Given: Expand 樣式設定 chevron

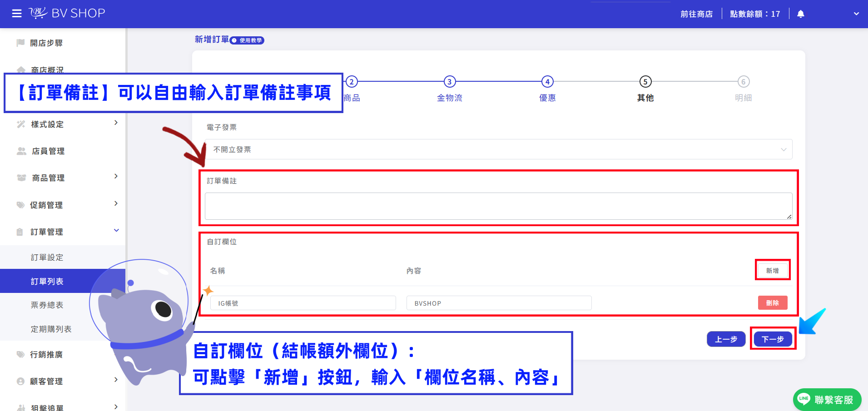Looking at the screenshot, I should (116, 123).
